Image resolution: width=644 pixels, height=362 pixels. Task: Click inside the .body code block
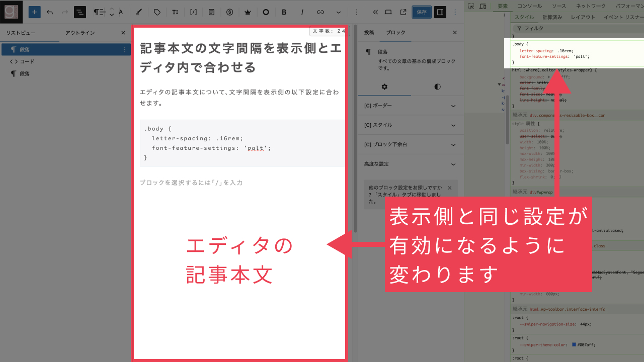click(x=243, y=143)
